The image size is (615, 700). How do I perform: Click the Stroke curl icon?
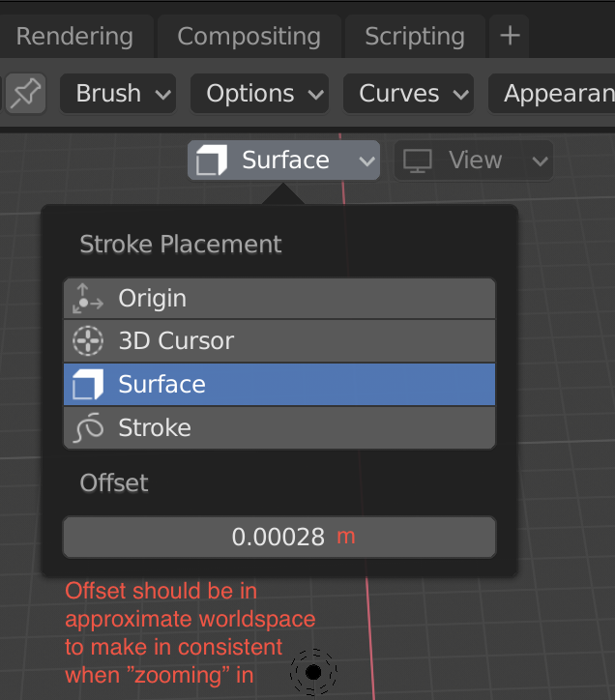click(x=88, y=427)
